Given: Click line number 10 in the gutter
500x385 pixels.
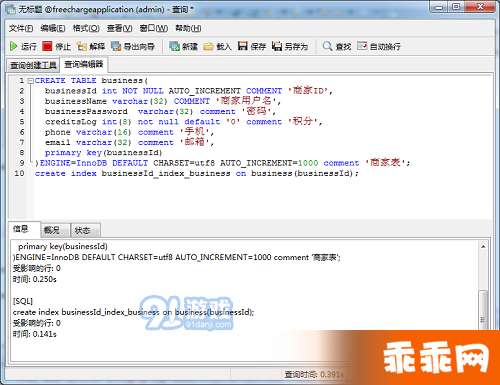Looking at the screenshot, I should (x=19, y=173).
